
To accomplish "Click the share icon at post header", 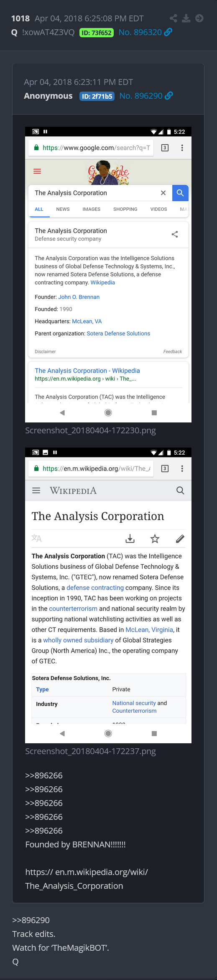I will click(x=173, y=18).
